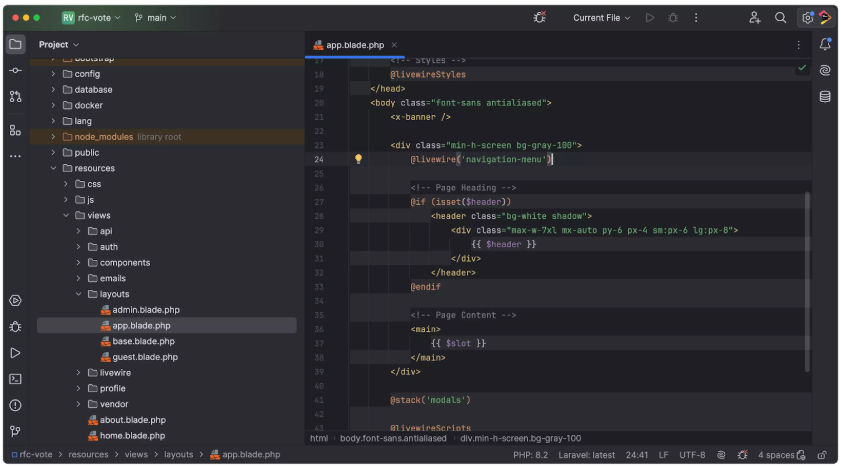Click body.font-sans.antialiased breadcrumb
The image size is (841, 466).
[x=393, y=439]
